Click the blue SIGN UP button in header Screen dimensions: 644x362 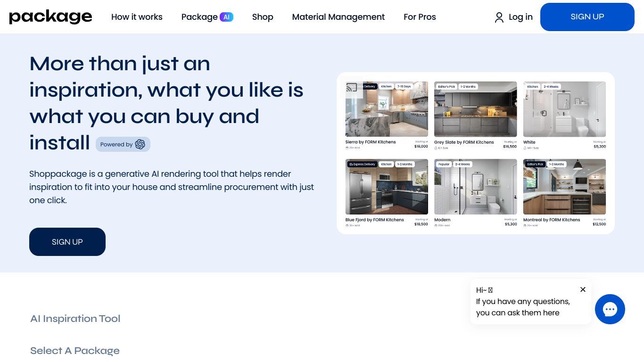tap(587, 17)
